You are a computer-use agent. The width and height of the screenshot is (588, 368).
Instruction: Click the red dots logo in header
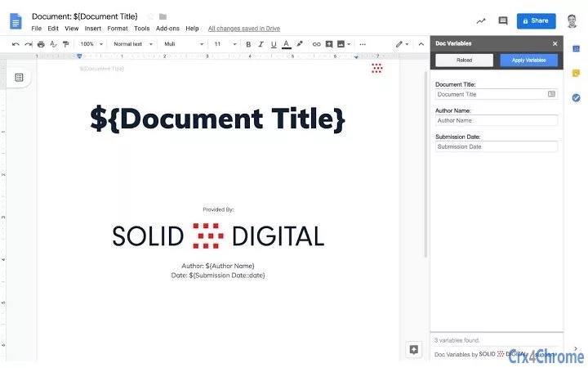376,69
